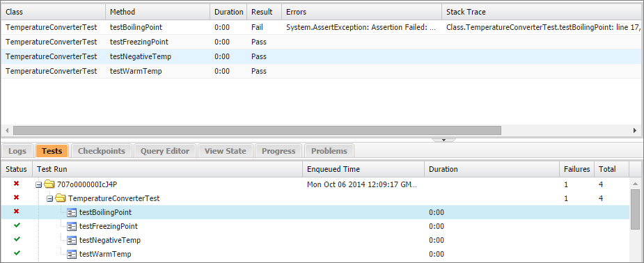Select testFreezingPoint in the test run tree
The width and height of the screenshot is (644, 263).
[109, 227]
